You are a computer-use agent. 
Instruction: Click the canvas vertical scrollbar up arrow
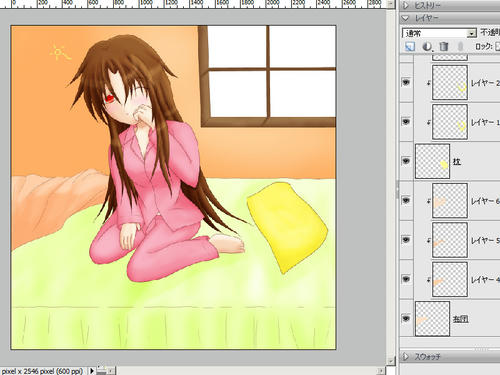click(391, 4)
